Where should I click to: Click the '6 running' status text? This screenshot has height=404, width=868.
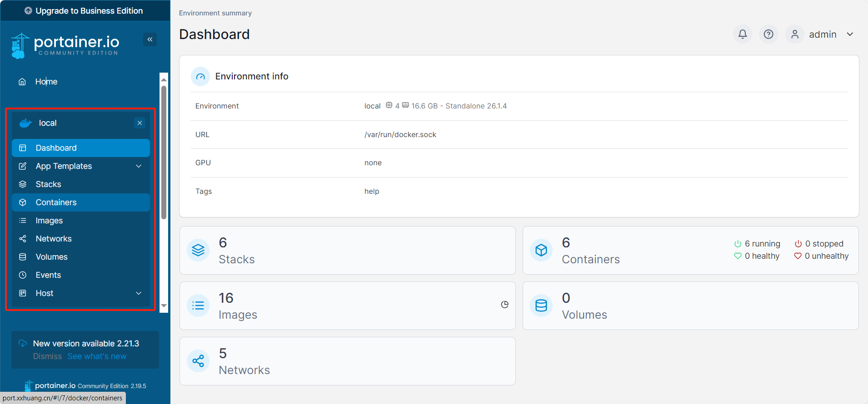[762, 244]
